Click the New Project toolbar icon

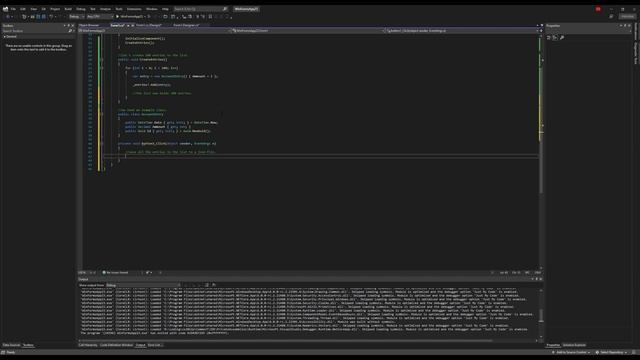24,16
